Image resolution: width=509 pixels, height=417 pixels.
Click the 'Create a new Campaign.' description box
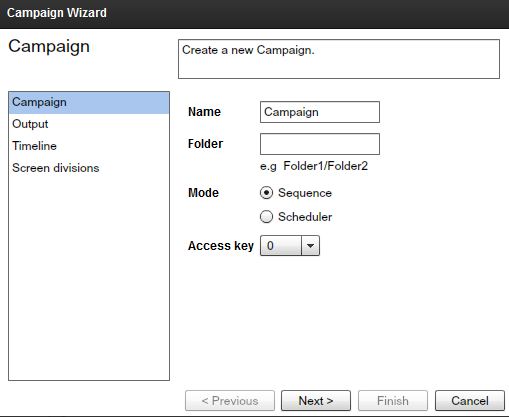pyautogui.click(x=339, y=59)
